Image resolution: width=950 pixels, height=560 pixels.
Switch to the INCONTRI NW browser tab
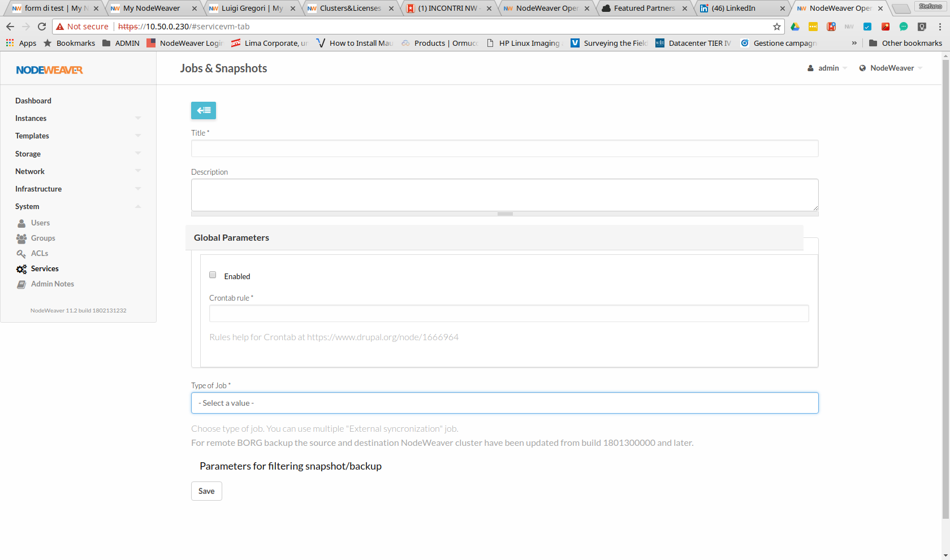(448, 8)
